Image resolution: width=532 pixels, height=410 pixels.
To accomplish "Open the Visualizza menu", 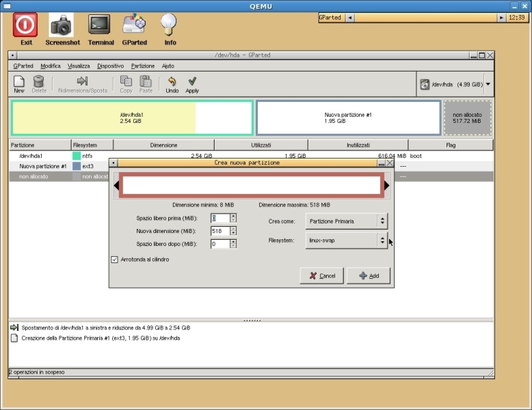I will (79, 66).
